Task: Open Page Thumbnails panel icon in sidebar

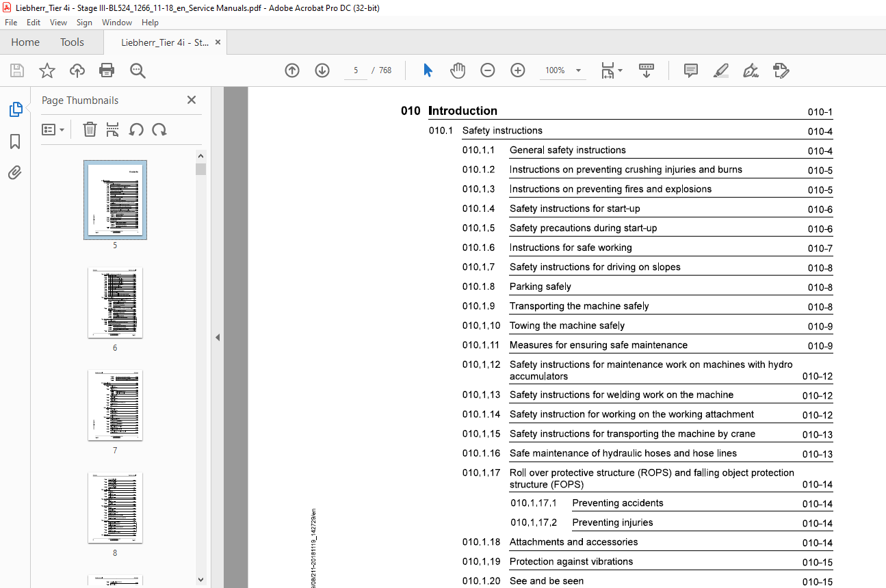Action: (15, 109)
